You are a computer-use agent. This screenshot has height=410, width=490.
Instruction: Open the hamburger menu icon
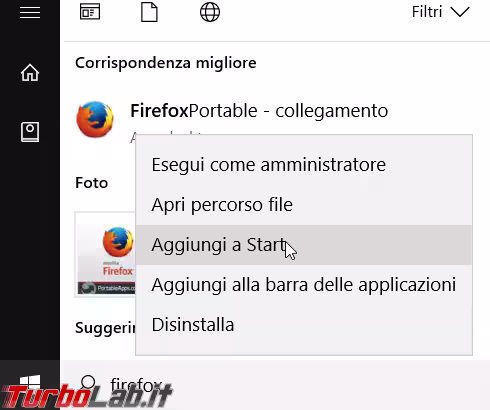click(30, 12)
